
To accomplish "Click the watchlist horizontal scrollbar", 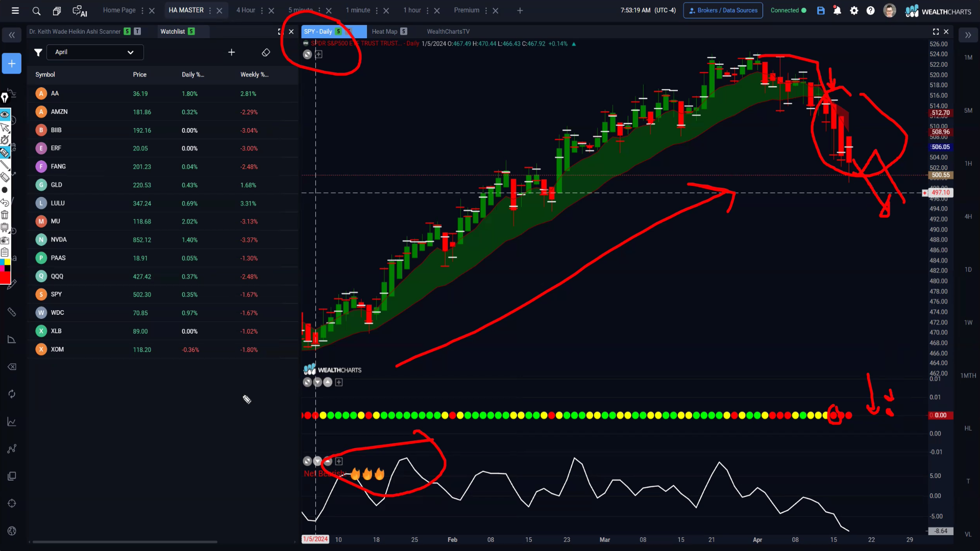I will (125, 542).
